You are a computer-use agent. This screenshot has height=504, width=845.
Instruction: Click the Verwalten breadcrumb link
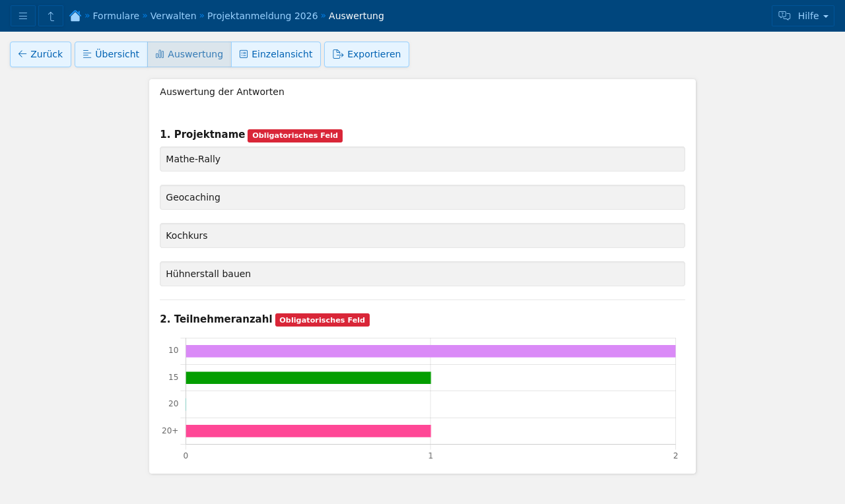coord(173,16)
